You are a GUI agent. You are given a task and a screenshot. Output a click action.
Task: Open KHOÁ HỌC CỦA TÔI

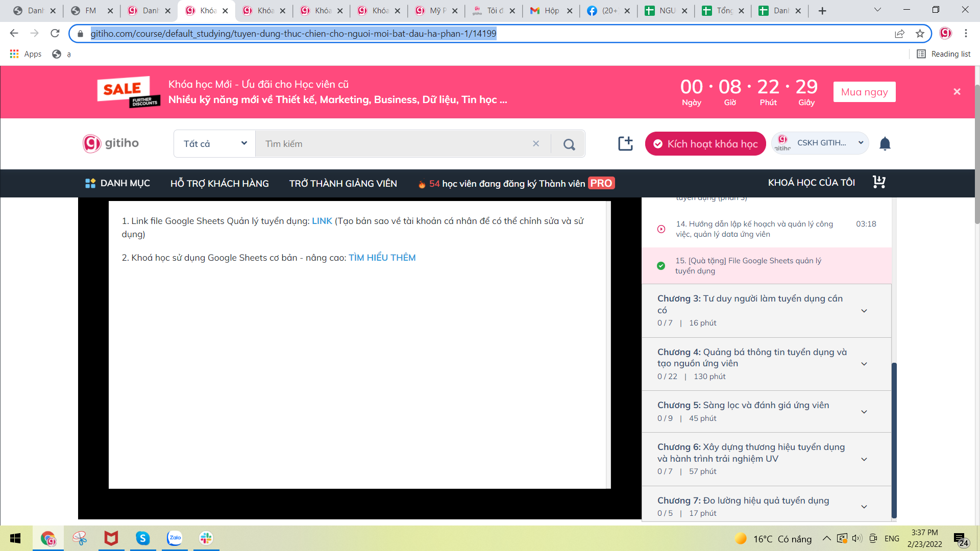pyautogui.click(x=812, y=183)
